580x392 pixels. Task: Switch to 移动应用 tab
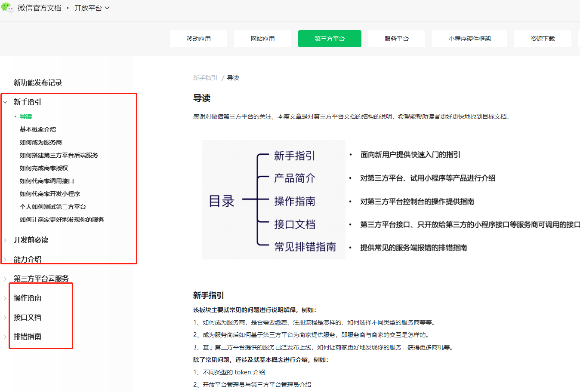coord(198,39)
